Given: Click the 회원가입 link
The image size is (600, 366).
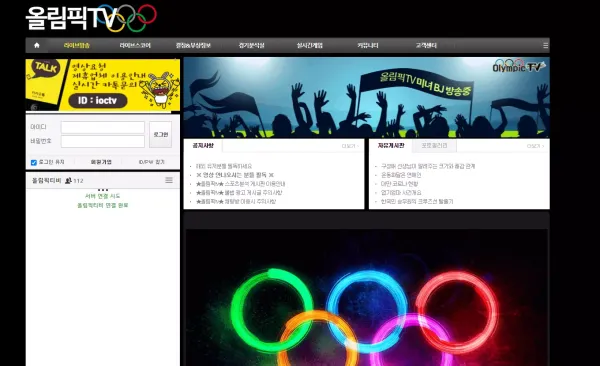Looking at the screenshot, I should pyautogui.click(x=101, y=162).
